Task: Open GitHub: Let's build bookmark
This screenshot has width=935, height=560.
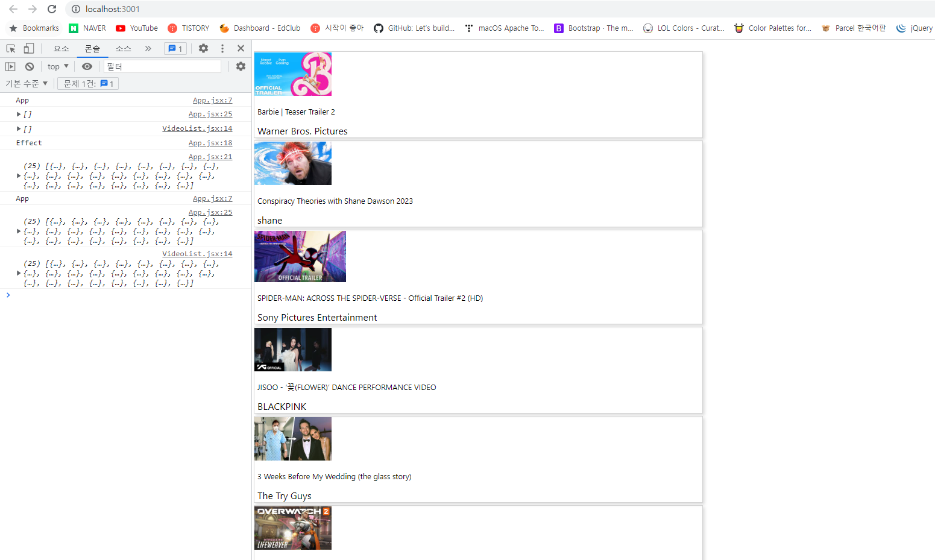Action: point(414,28)
